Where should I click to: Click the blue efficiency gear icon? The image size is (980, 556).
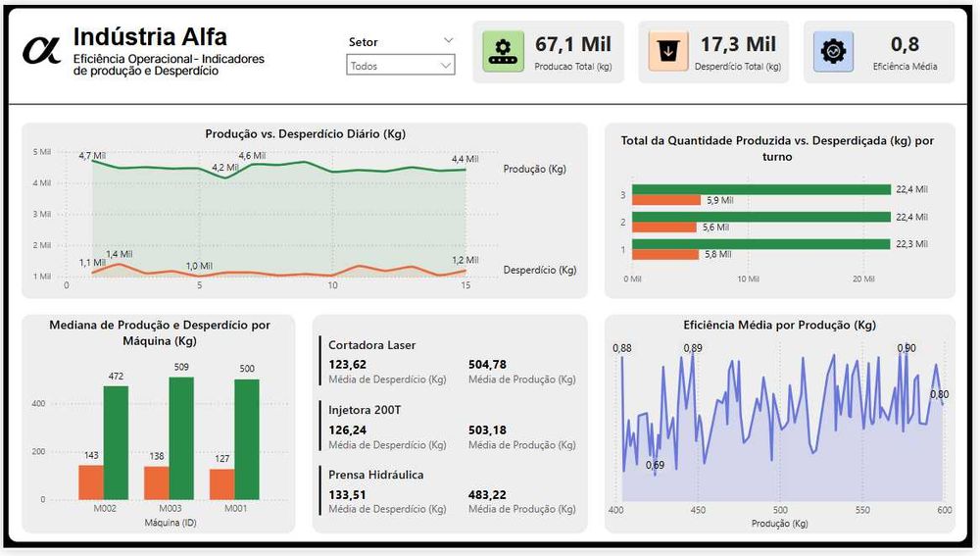coord(833,51)
